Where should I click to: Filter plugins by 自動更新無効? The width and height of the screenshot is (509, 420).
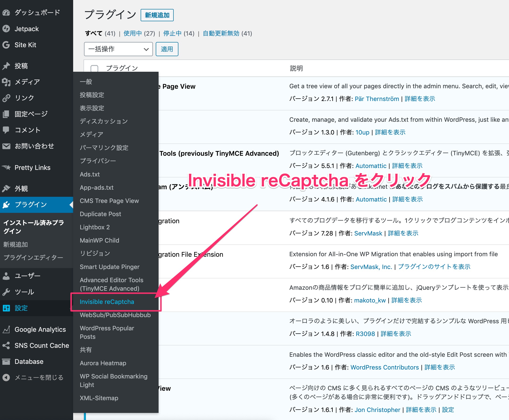pyautogui.click(x=221, y=33)
